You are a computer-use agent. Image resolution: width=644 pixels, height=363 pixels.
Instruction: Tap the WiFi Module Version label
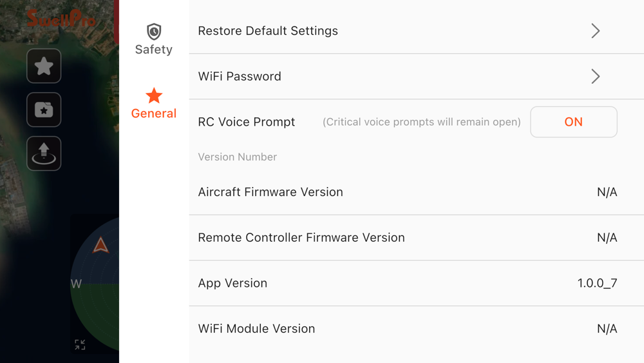[x=256, y=329]
